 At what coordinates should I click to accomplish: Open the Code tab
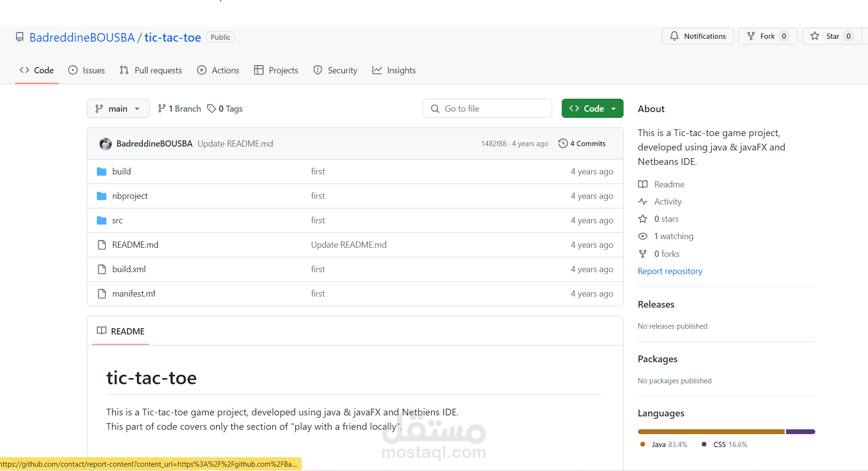36,70
